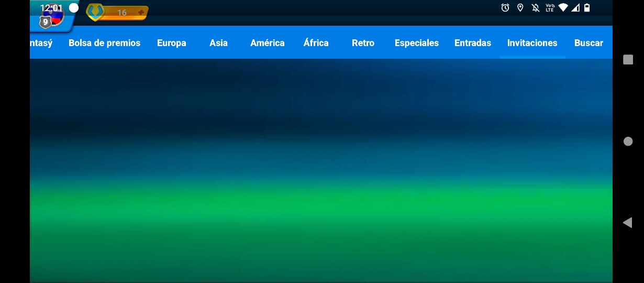The image size is (644, 283).
Task: Select the Asia tab
Action: coord(218,43)
